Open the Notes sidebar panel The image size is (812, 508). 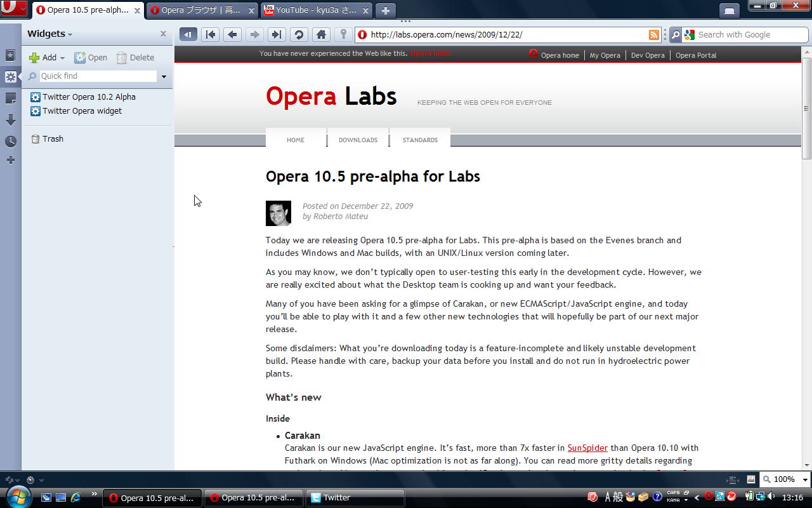[x=11, y=98]
